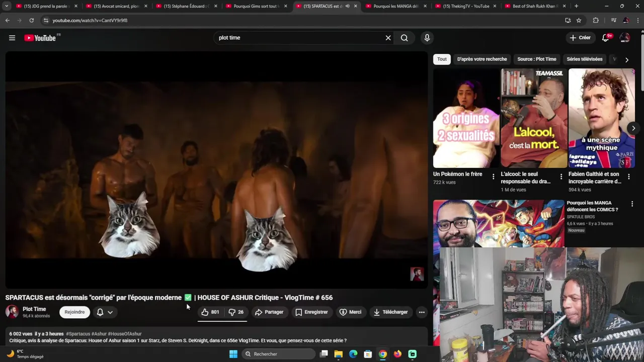This screenshot has width=644, height=362.
Task: Mute the SPARTACUS tab audio icon
Action: 347,6
